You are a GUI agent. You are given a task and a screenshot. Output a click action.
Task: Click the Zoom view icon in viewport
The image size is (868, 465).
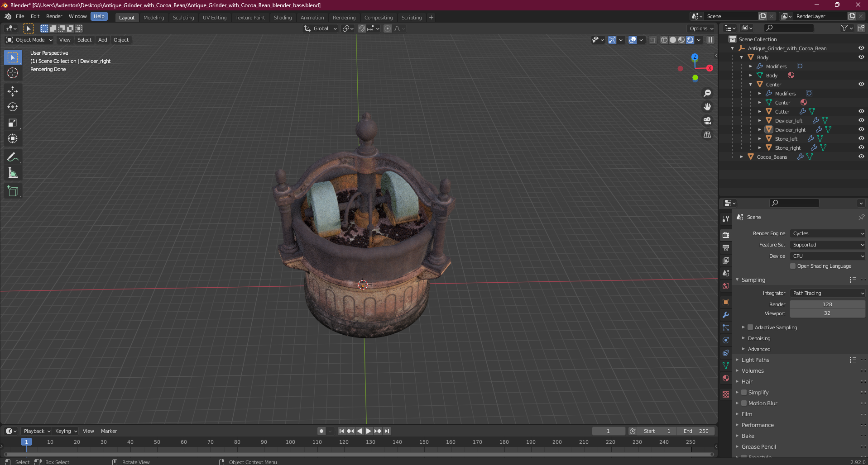point(707,93)
